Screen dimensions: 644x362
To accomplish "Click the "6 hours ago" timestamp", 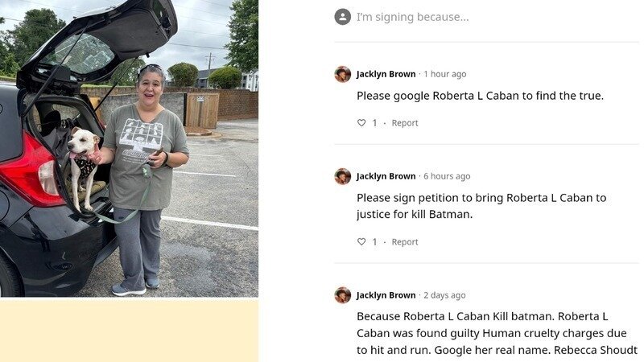I will [x=447, y=176].
